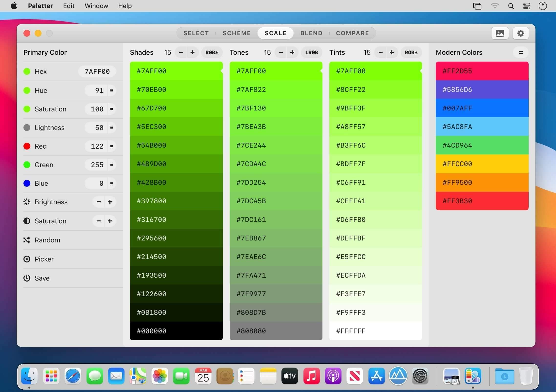Increase Brightness with the plus button

click(110, 202)
